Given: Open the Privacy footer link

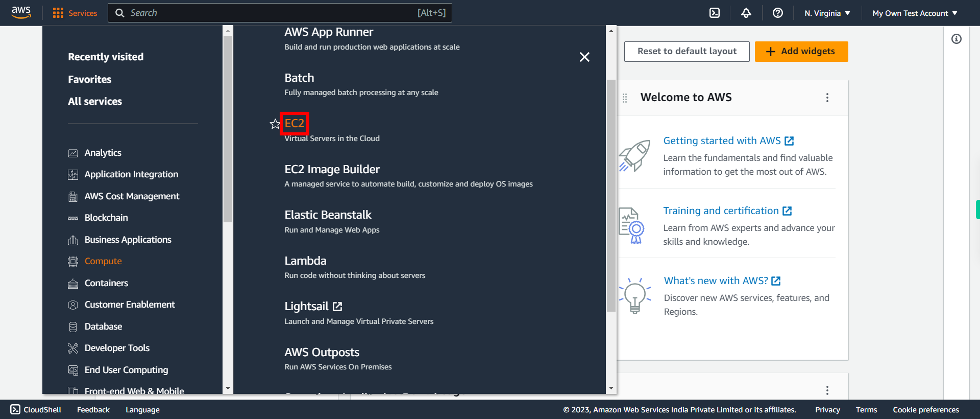Looking at the screenshot, I should click(827, 410).
